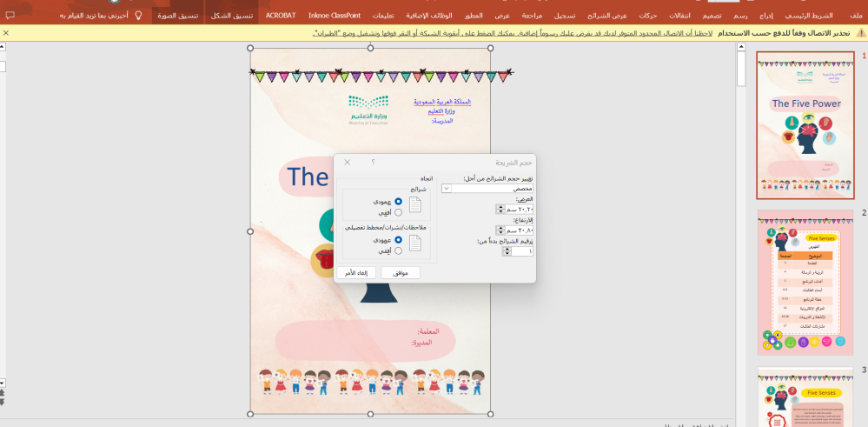
Task: Click the lightbulb Tell Me icon
Action: [138, 15]
